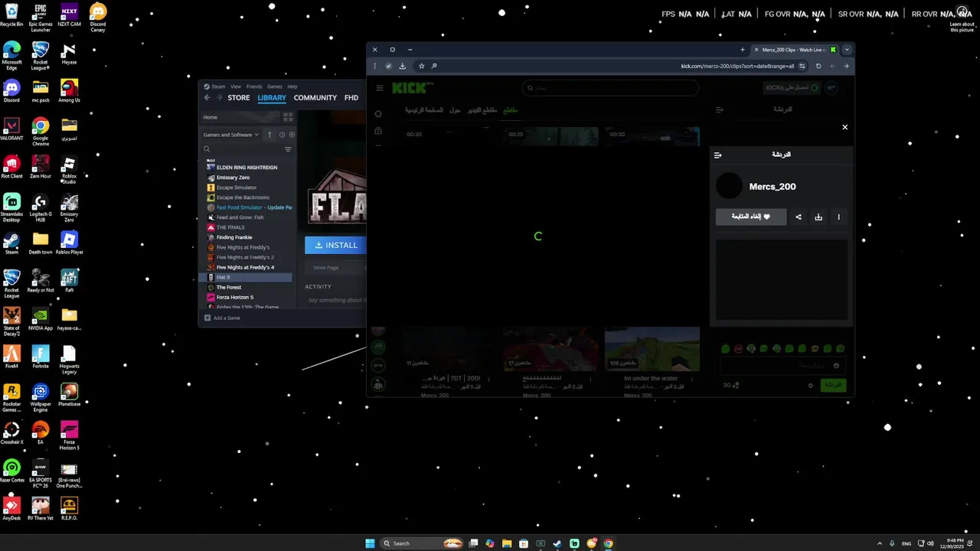Click the green chat send button
The width and height of the screenshot is (980, 551).
click(x=833, y=385)
